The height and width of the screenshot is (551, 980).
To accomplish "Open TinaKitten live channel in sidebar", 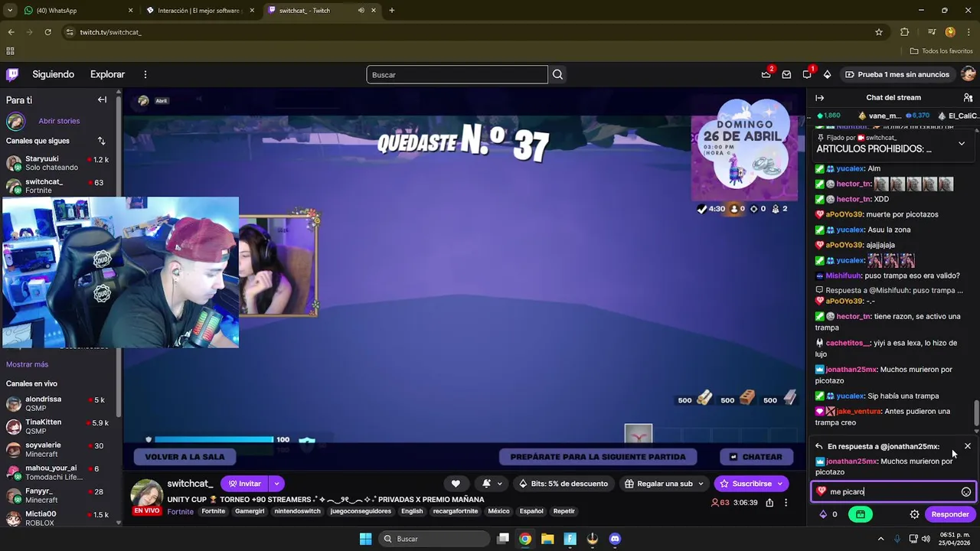I will tap(58, 426).
